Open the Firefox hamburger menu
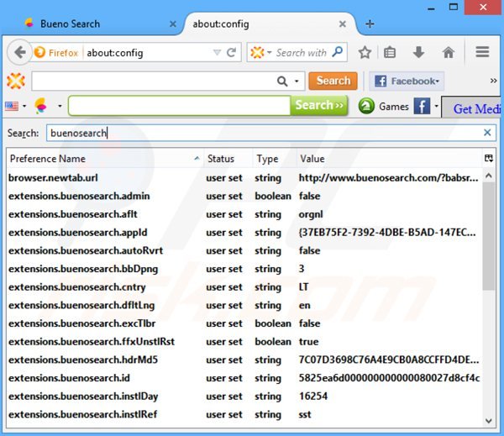The height and width of the screenshot is (436, 504). [482, 53]
